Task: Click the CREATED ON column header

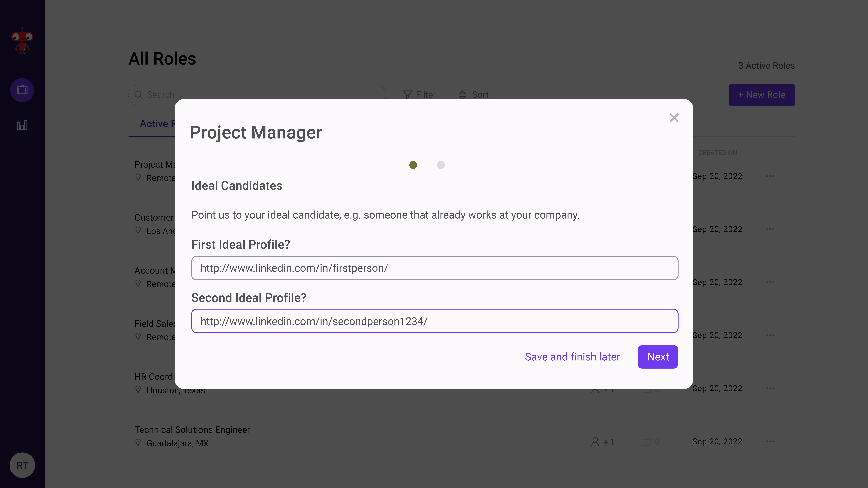Action: pos(717,153)
